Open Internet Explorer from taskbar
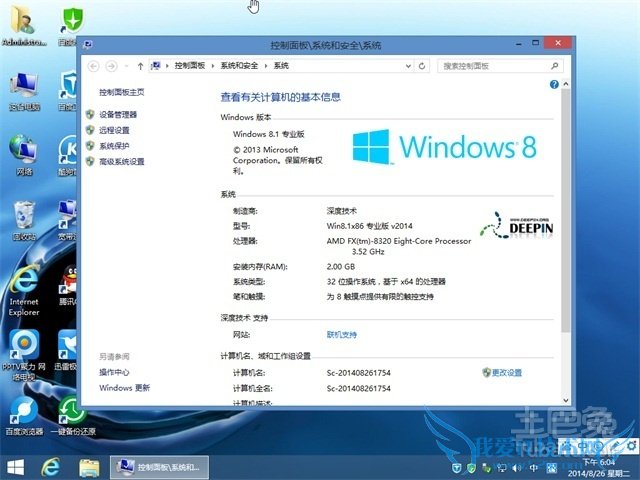640x480 pixels. (x=51, y=467)
